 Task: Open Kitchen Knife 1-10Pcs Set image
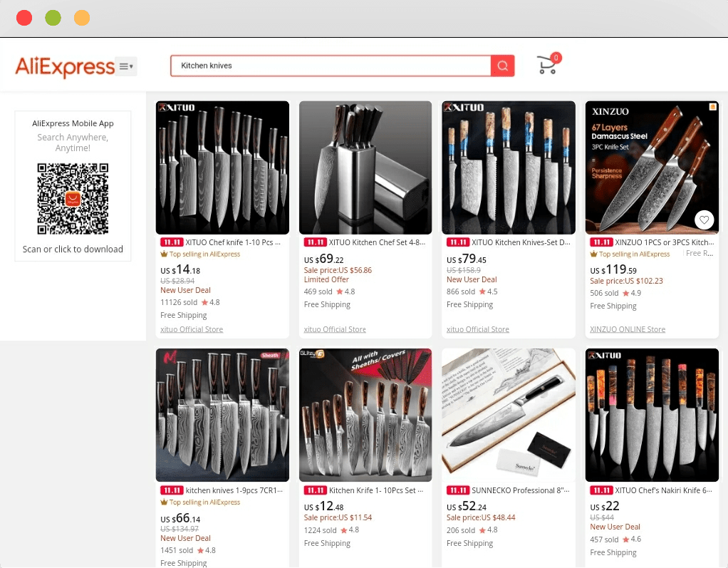click(365, 415)
